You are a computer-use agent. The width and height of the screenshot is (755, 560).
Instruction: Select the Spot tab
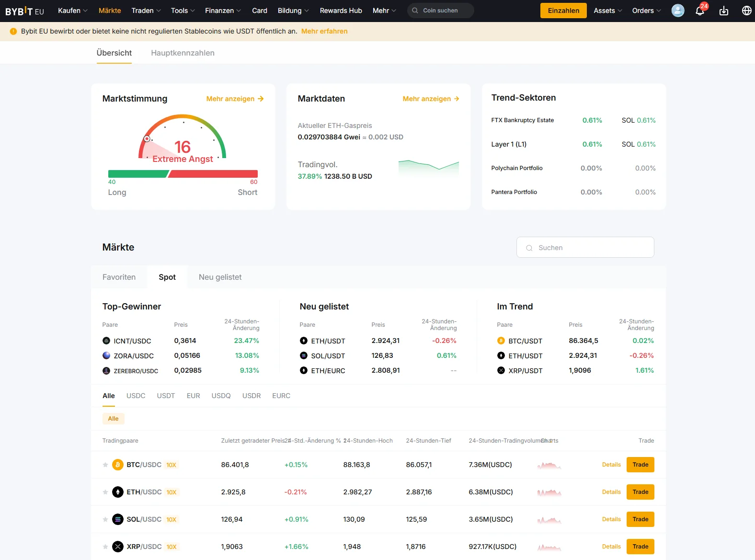tap(167, 277)
